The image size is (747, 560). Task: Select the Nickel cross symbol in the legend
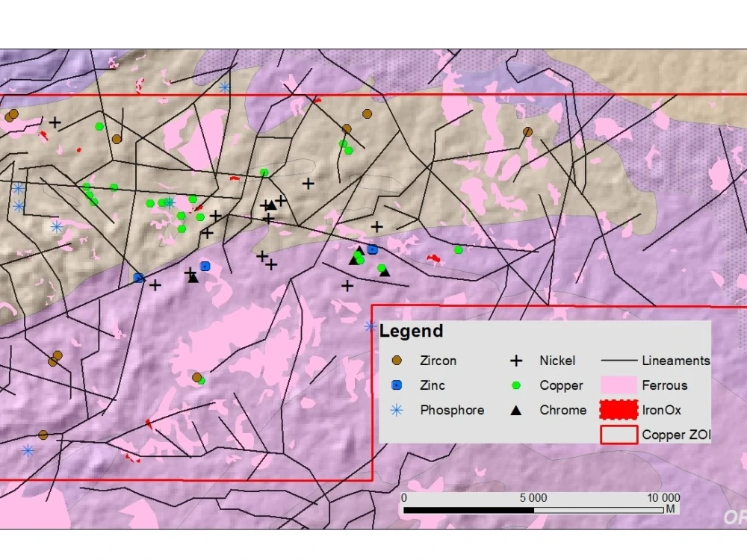click(x=516, y=361)
